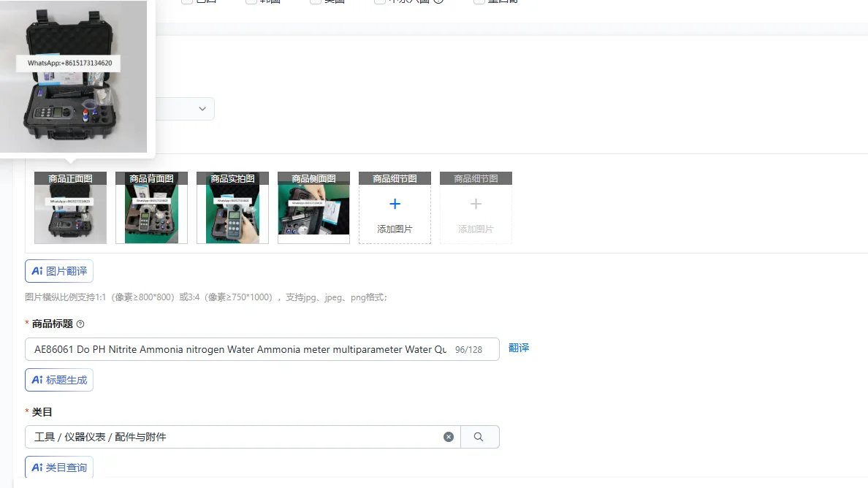Click the AI 标题生成 button
Image resolution: width=868 pixels, height=488 pixels.
point(59,380)
